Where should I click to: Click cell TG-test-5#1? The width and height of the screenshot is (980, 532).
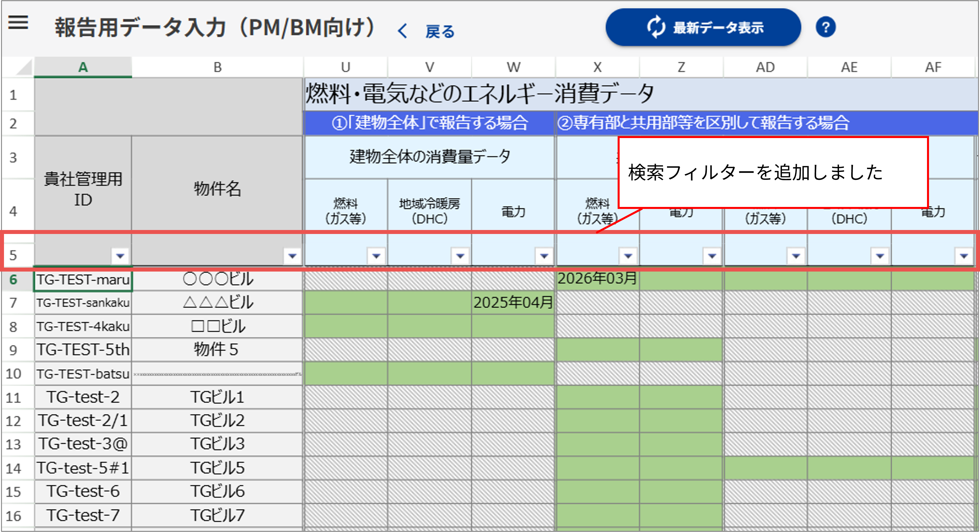click(x=83, y=468)
